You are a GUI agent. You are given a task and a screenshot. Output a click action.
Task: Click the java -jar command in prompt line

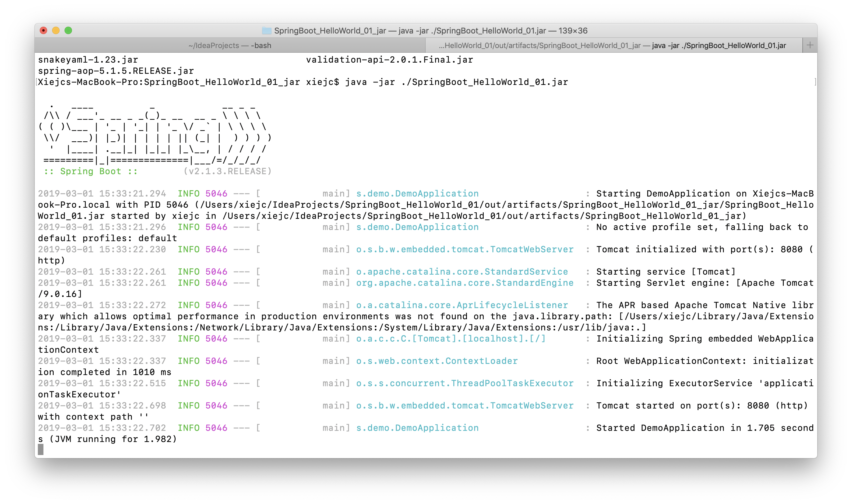pyautogui.click(x=456, y=82)
